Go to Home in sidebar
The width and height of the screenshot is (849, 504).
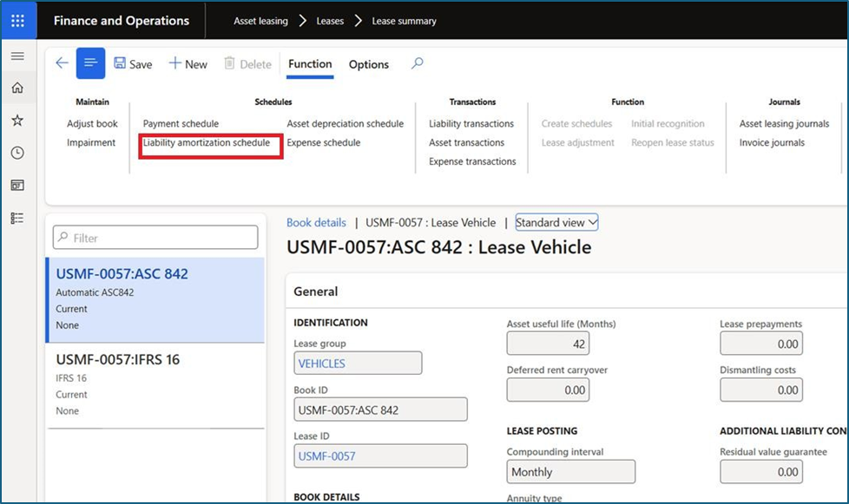(x=17, y=88)
